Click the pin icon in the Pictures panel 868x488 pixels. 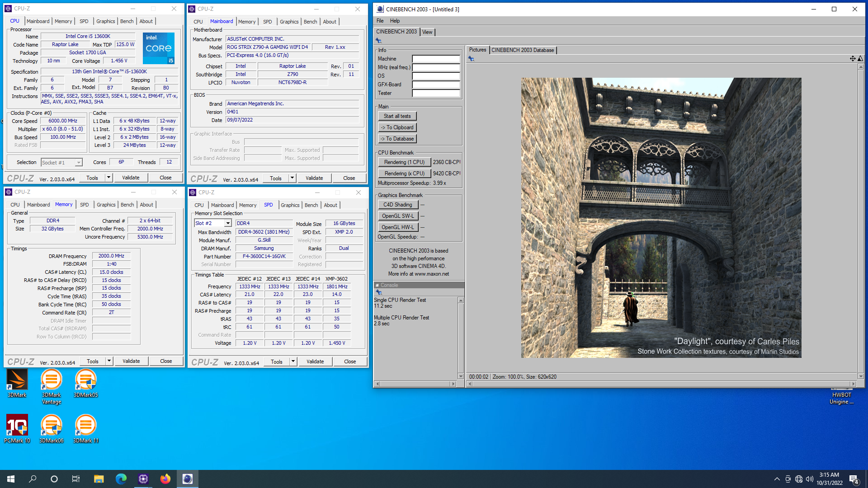[x=471, y=59]
